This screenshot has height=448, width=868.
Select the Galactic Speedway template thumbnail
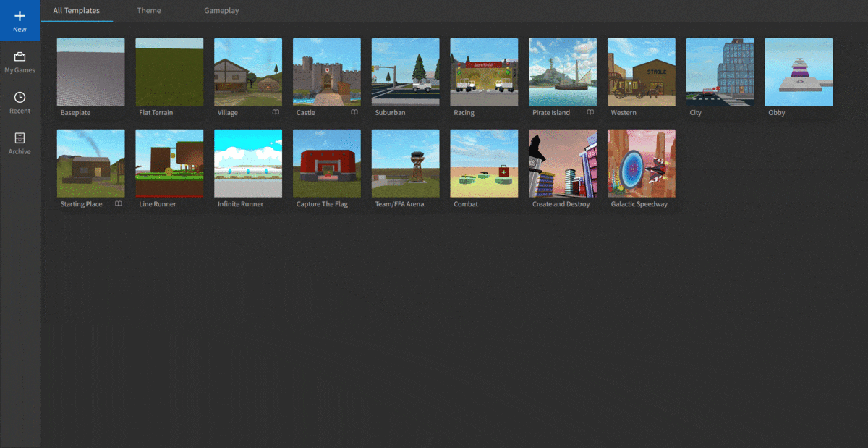click(642, 164)
